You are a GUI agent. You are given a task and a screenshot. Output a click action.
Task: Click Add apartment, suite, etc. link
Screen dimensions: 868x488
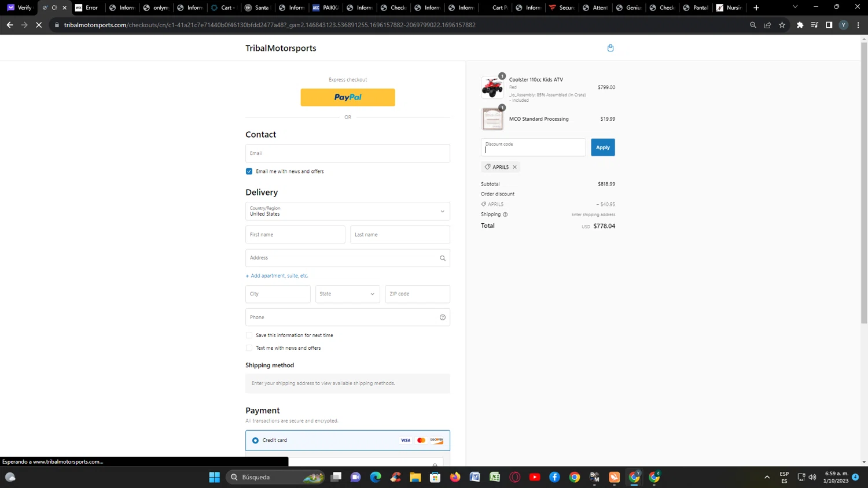pos(277,276)
